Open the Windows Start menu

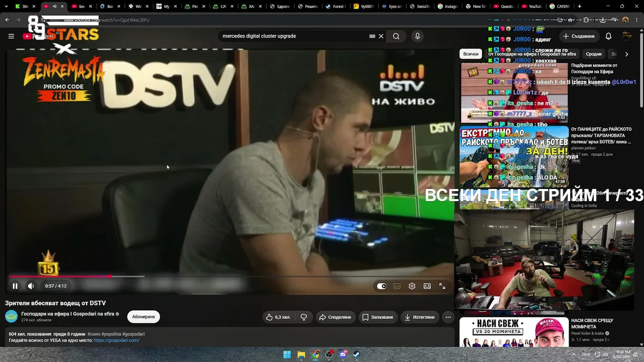tap(287, 354)
